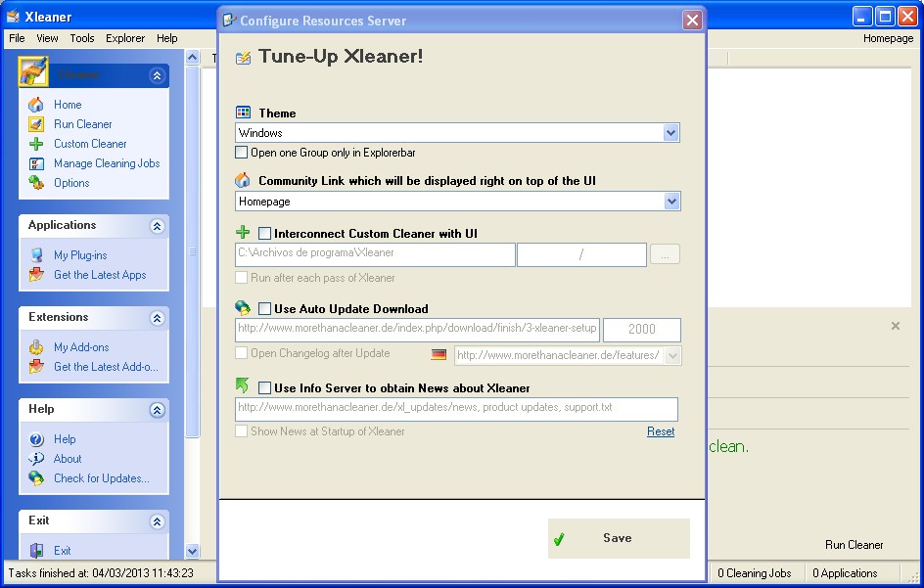Click the Custom Cleaner path input field
Screen dimensions: 924x588
[x=375, y=254]
